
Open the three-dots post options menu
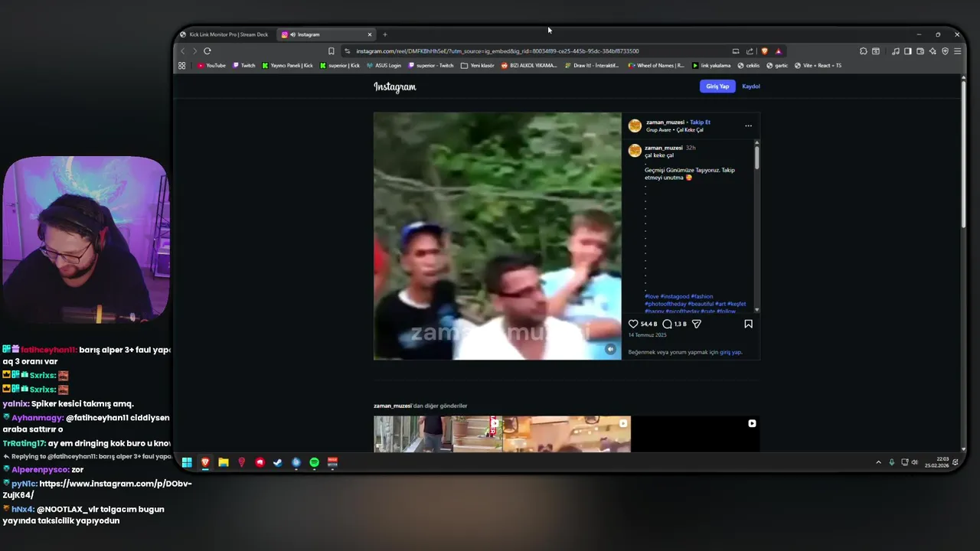(748, 126)
